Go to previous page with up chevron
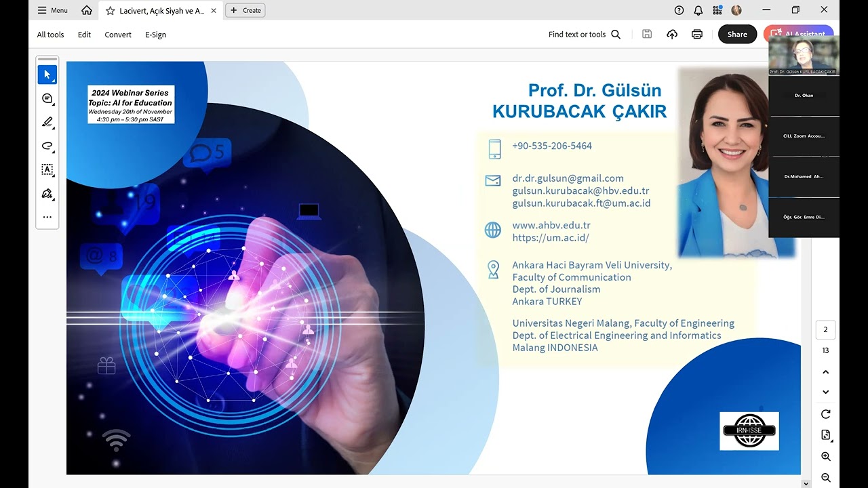The image size is (868, 488). 825,372
